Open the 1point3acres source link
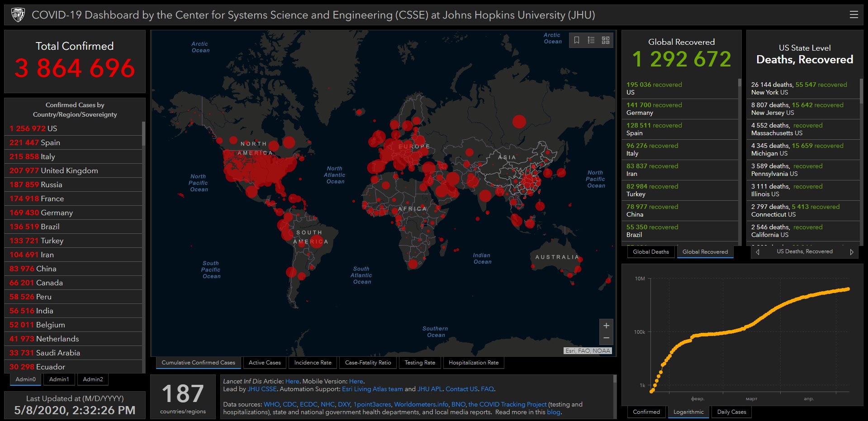This screenshot has width=868, height=421. click(372, 404)
